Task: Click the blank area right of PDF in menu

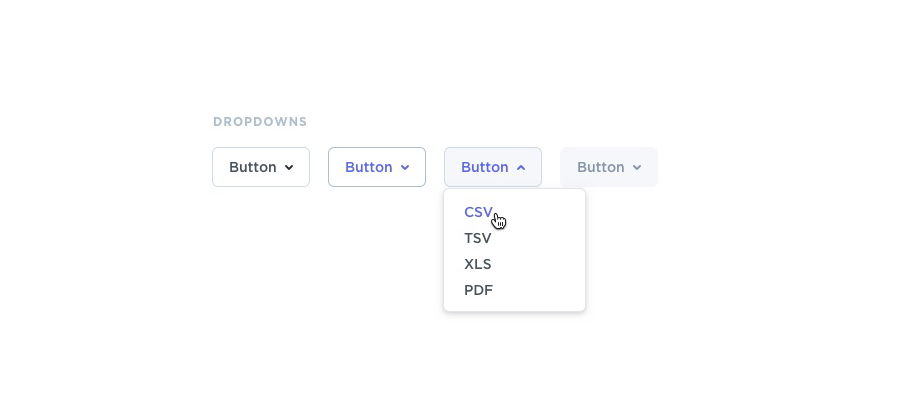Action: coord(540,290)
